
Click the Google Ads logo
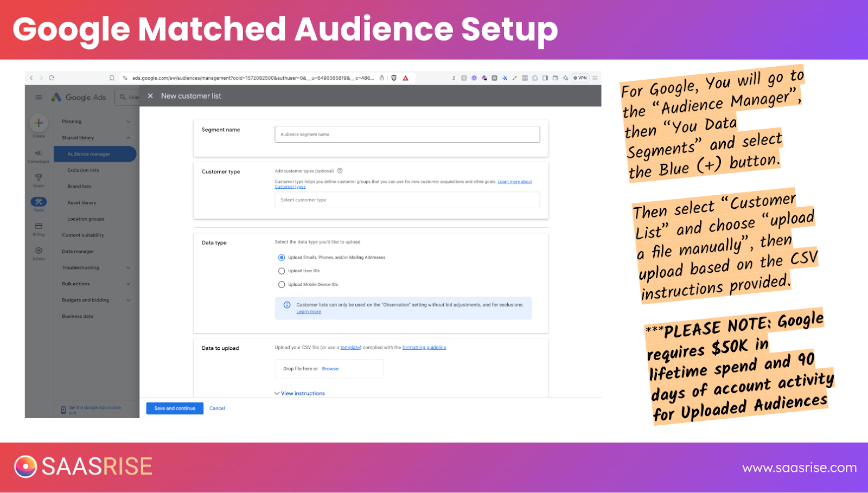click(x=79, y=97)
